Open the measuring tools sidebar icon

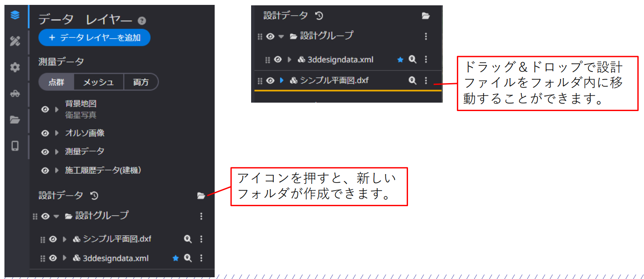(15, 41)
